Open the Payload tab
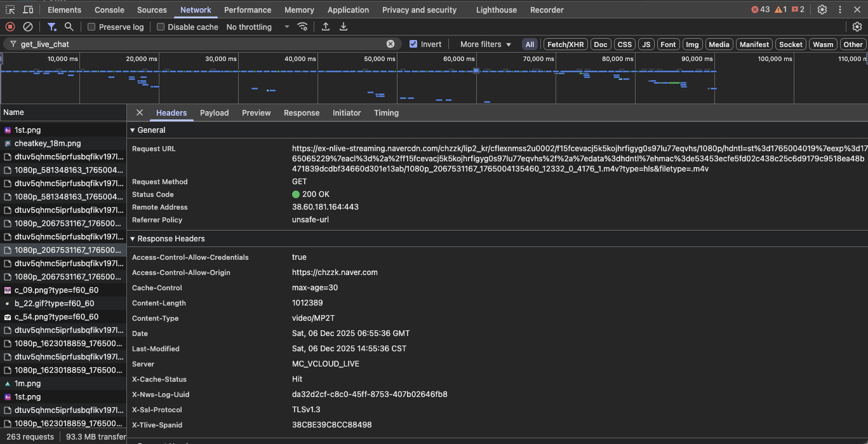 214,112
